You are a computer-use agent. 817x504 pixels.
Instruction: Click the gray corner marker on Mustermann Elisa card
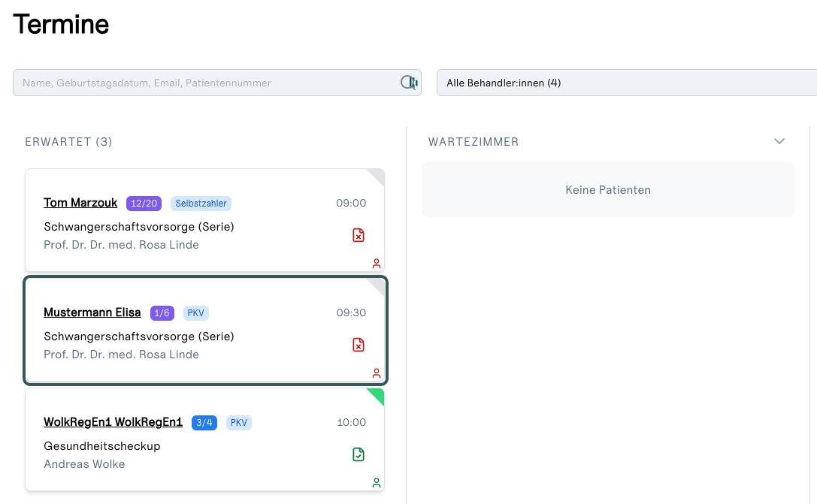tap(378, 285)
